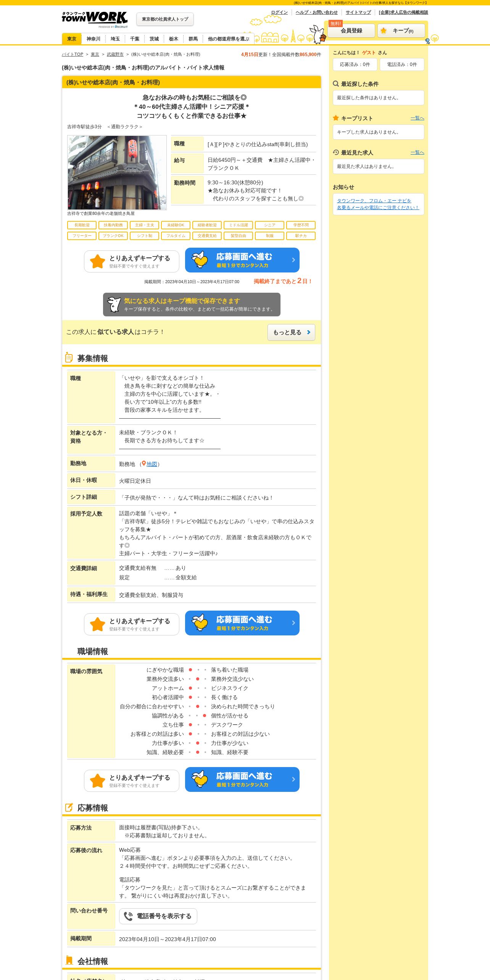Viewport: 490px width, 980px height.
Task: Select the 群馬 region tab
Action: [193, 39]
